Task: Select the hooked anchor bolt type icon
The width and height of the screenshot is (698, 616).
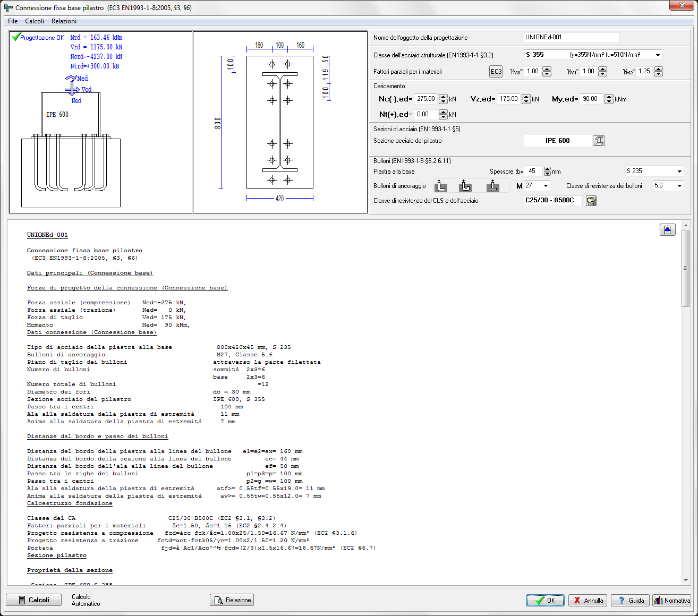Action: pyautogui.click(x=465, y=186)
